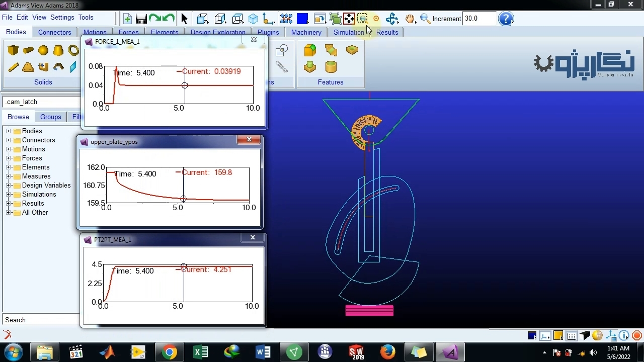Close the upper_plate_ypos measure window
This screenshot has width=644, height=362.
(249, 139)
